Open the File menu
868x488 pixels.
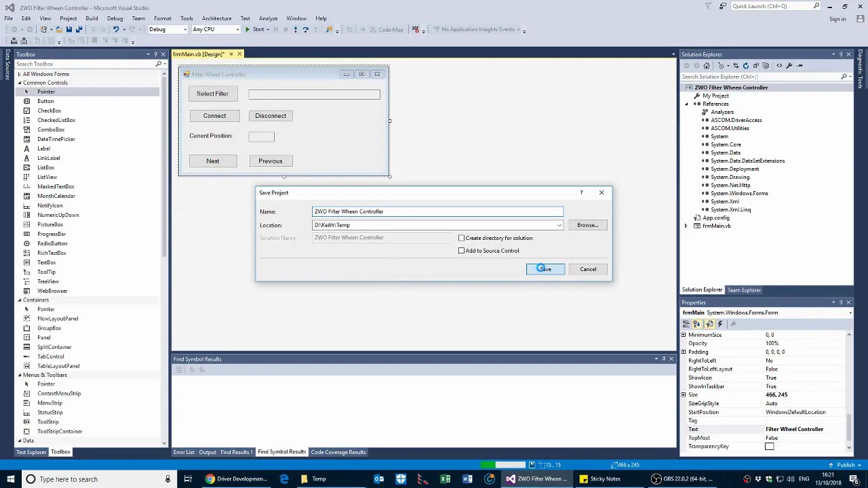(8, 18)
